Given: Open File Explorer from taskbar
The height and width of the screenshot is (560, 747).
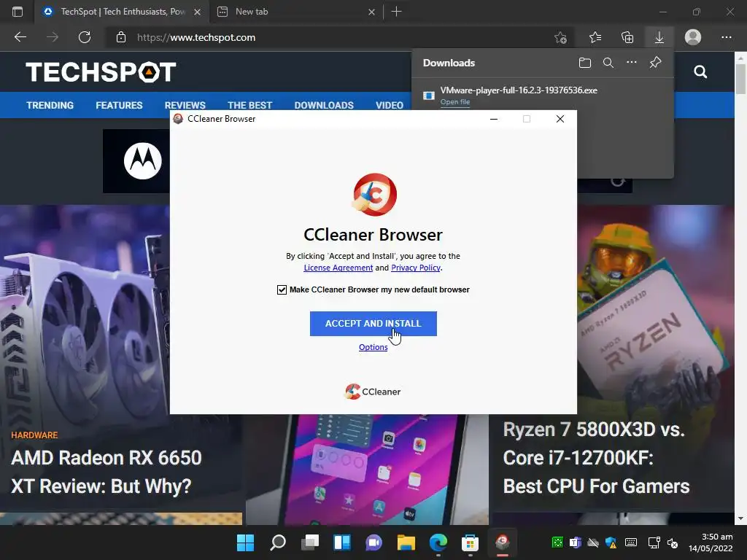Looking at the screenshot, I should (x=406, y=542).
